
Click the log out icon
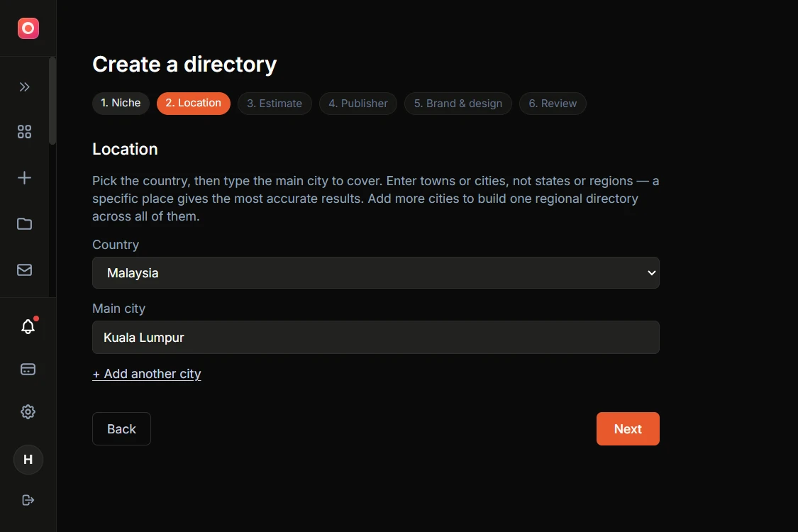click(x=28, y=500)
